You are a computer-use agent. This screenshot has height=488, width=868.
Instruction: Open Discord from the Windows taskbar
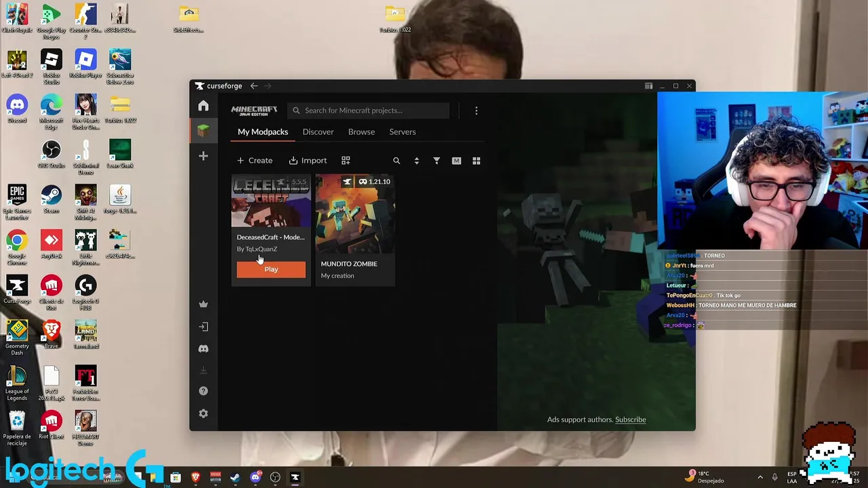click(x=255, y=477)
